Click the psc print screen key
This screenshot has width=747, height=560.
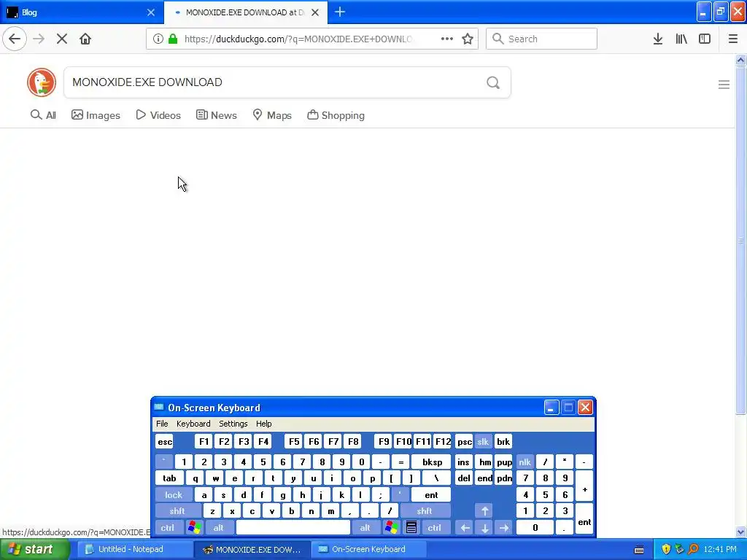[x=464, y=441]
